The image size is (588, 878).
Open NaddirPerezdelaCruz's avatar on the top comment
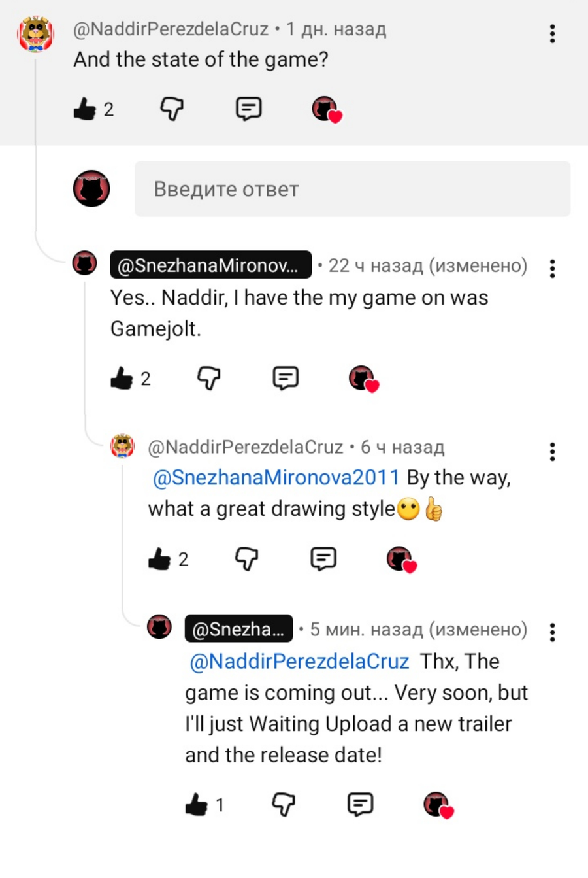point(36,34)
